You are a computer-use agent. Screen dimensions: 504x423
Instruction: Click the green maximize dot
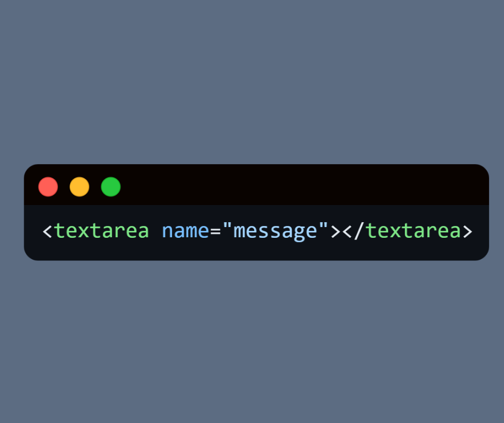point(110,187)
